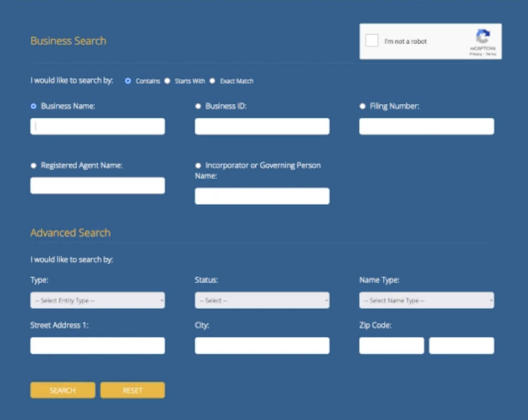Select the Exact Match search option
The image size is (528, 420).
212,81
